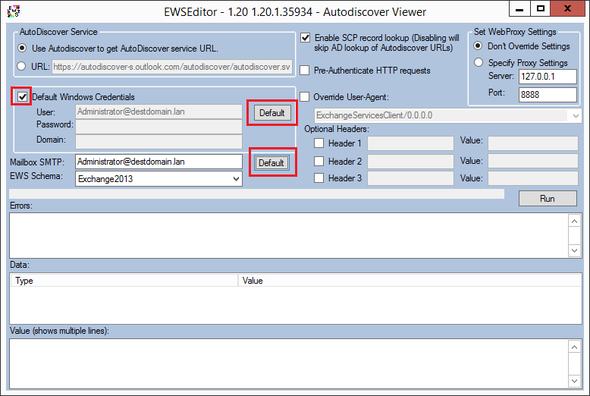The width and height of the screenshot is (590, 396).
Task: Enable Header 2 checkbox
Action: (319, 161)
